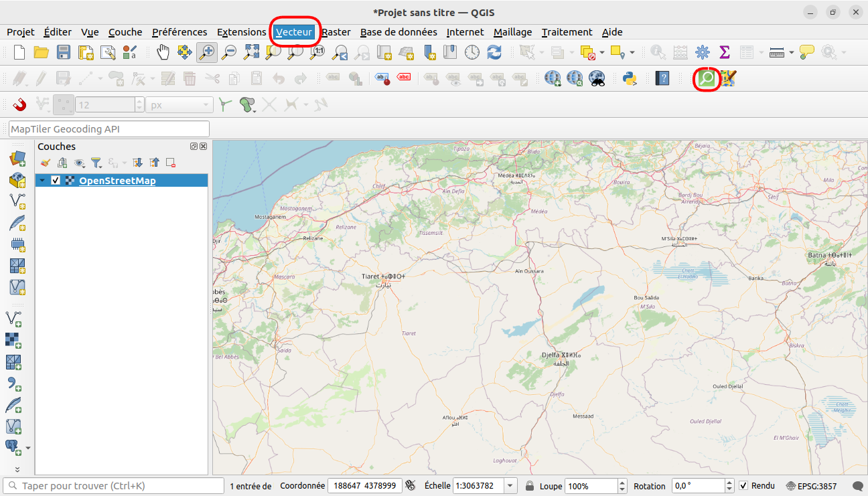
Task: Open the Couche menu
Action: click(x=125, y=32)
